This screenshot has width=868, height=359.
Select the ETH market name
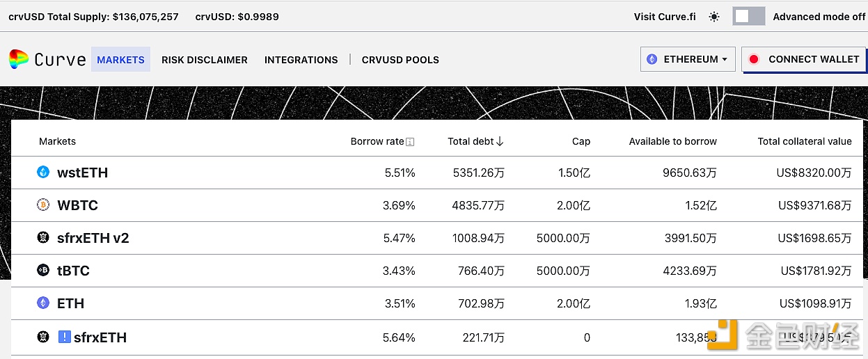tap(71, 303)
